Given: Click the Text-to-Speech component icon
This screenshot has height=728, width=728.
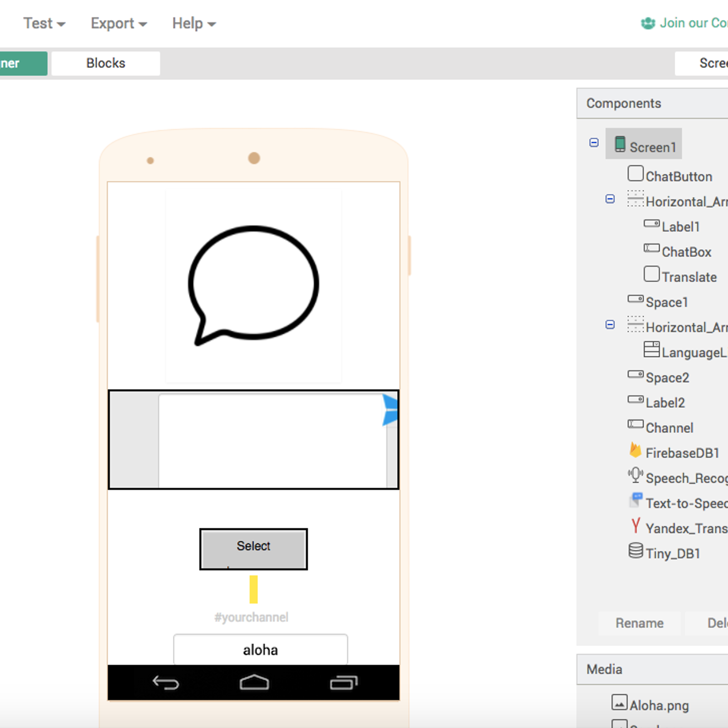Looking at the screenshot, I should 636,500.
